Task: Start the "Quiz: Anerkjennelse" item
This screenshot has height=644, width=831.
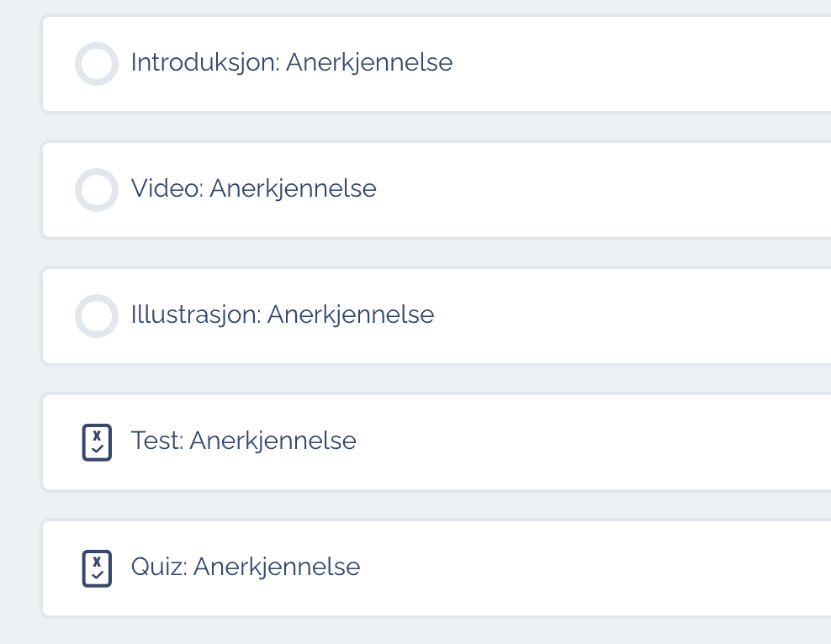Action: [245, 567]
